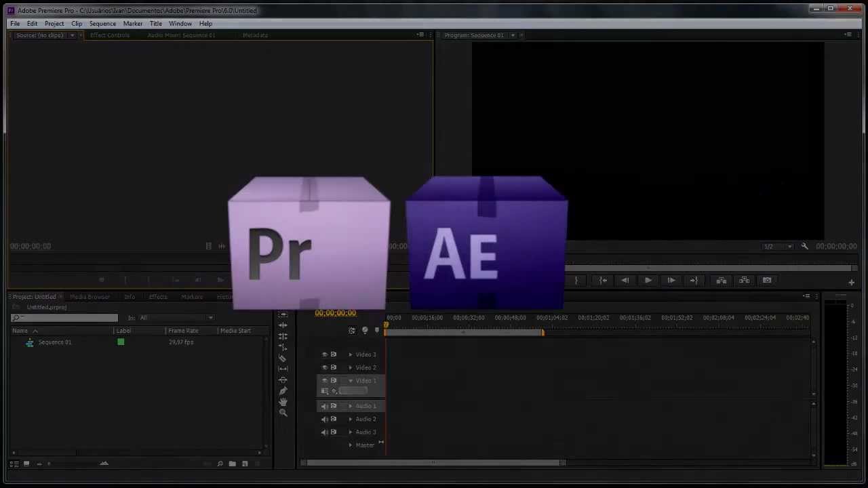Play the sequence in Program monitor
Screen dimensions: 868x488
[x=648, y=280]
